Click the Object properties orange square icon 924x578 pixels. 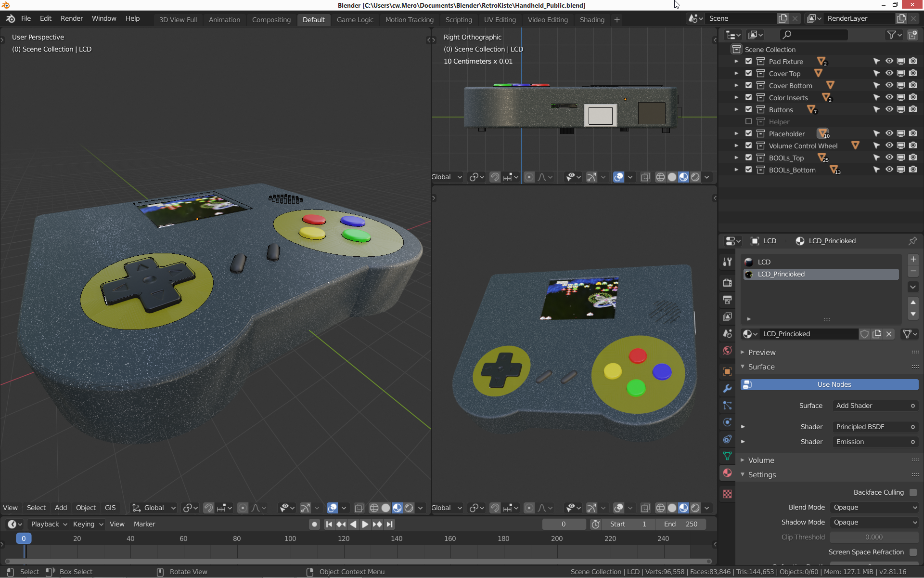click(x=727, y=371)
